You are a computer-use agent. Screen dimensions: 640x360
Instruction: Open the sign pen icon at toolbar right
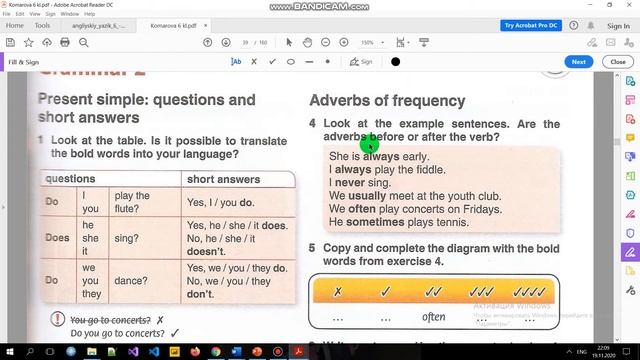click(592, 42)
